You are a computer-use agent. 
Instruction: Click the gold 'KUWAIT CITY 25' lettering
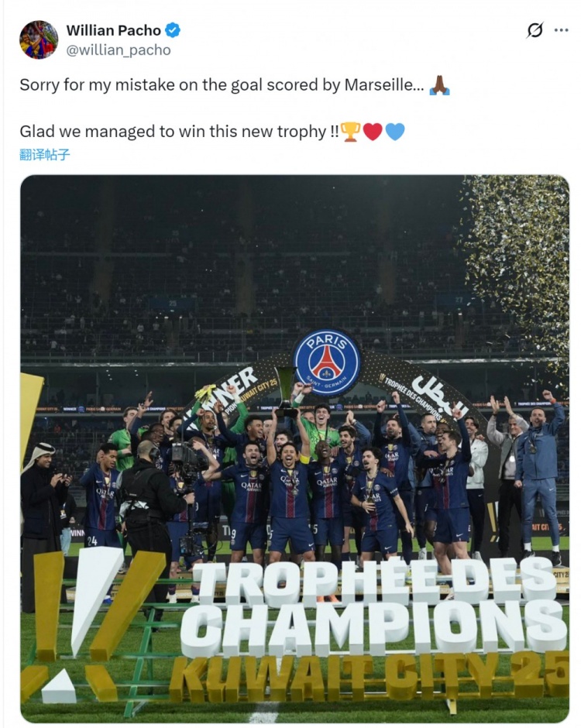pyautogui.click(x=370, y=678)
